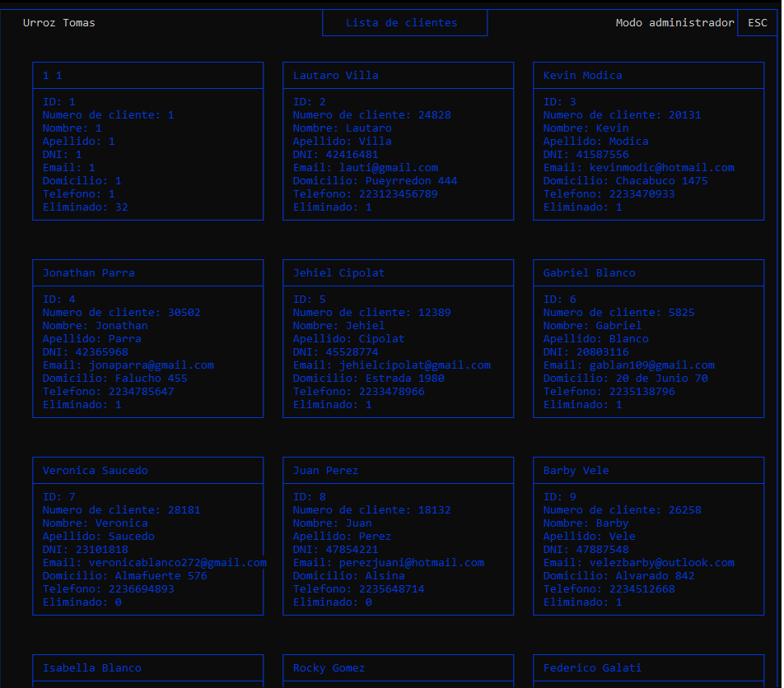Click veronicablanco272@gmail.com email address
The width and height of the screenshot is (784, 688).
point(153,562)
